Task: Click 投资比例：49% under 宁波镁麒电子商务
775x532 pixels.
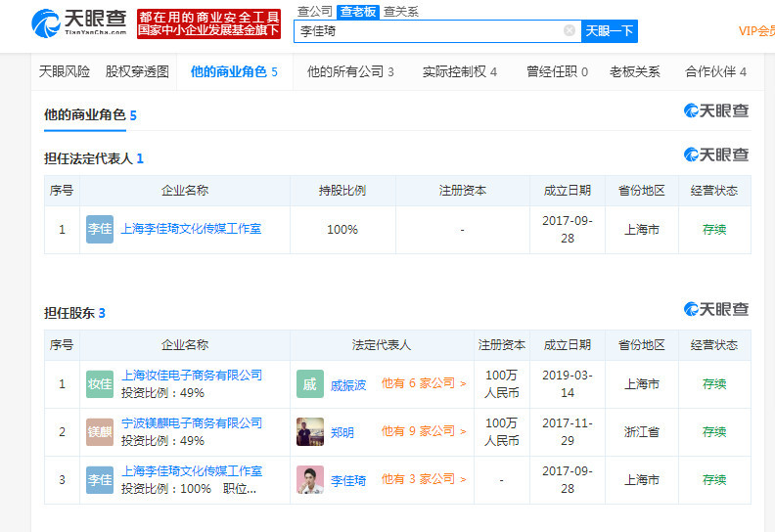Action: click(162, 441)
